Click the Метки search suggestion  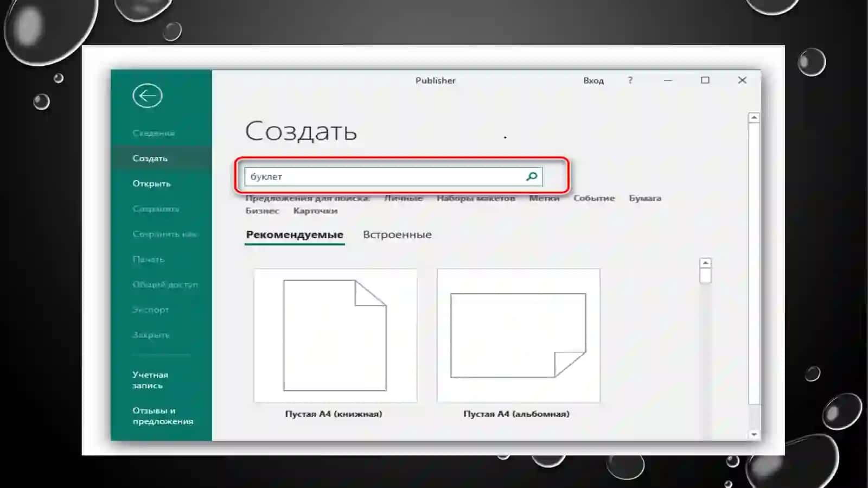point(544,198)
